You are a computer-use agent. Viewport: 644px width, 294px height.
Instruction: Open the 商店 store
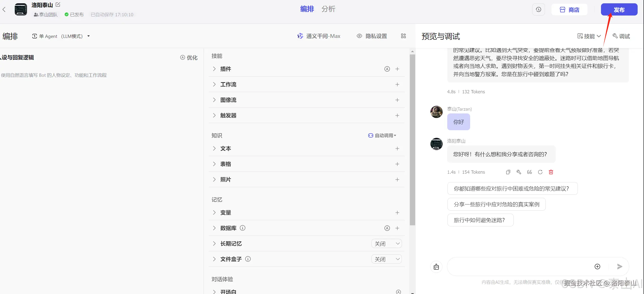(x=569, y=9)
